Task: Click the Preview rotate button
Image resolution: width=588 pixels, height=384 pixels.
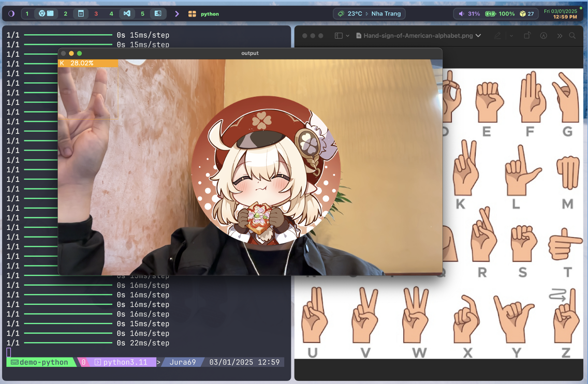Action: tap(527, 36)
